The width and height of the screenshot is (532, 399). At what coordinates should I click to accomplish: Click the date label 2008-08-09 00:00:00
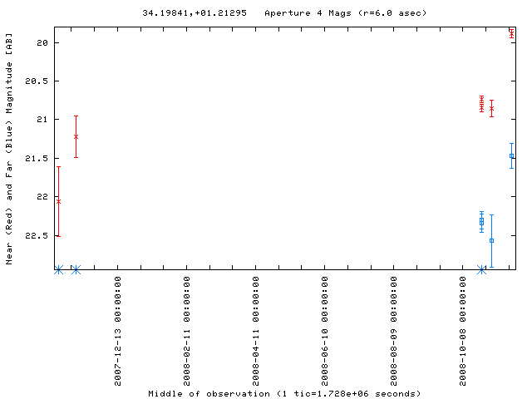pos(393,331)
